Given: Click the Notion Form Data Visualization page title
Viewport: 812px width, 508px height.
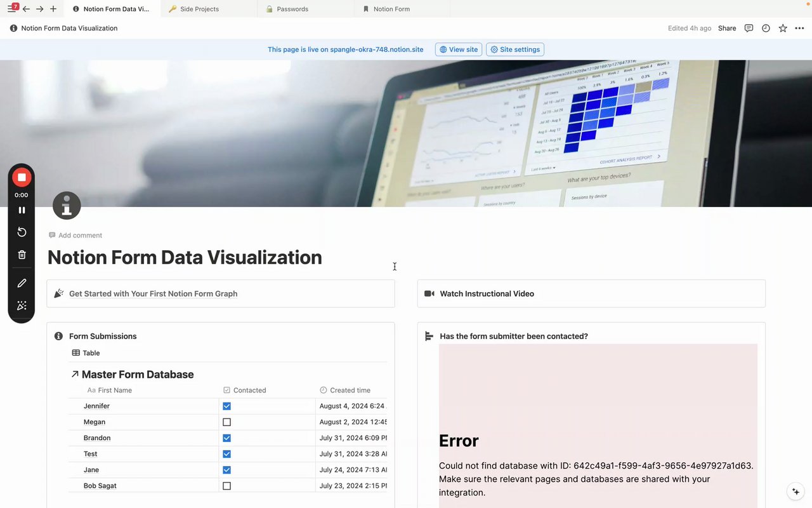Looking at the screenshot, I should (185, 257).
